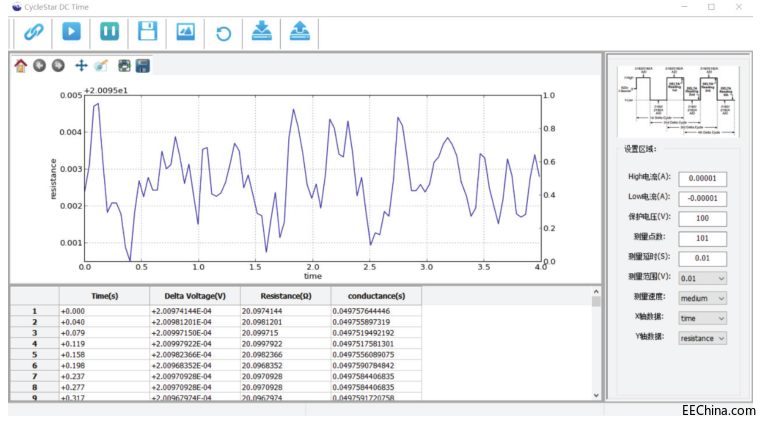Reset plot view with the home icon
Viewport: 764px width, 423px height.
coord(20,65)
